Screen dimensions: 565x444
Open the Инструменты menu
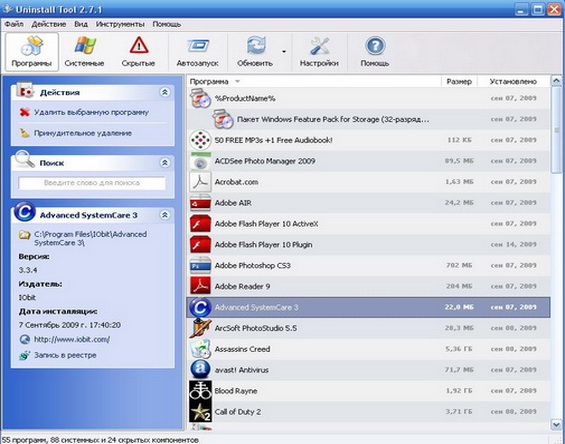[120, 24]
